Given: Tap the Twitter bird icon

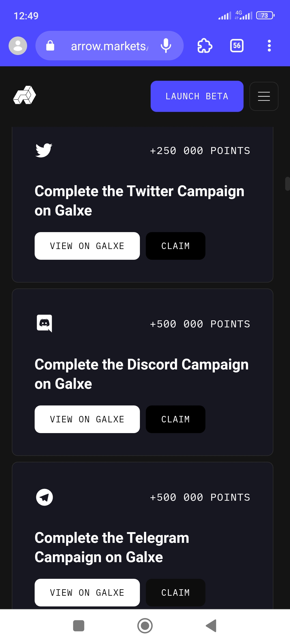Looking at the screenshot, I should (44, 150).
